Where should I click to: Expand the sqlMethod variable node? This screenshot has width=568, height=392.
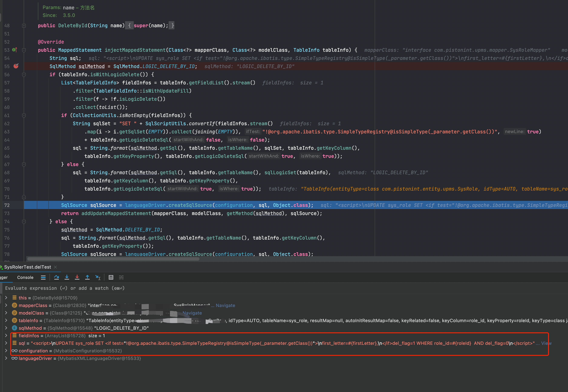[x=6, y=328]
